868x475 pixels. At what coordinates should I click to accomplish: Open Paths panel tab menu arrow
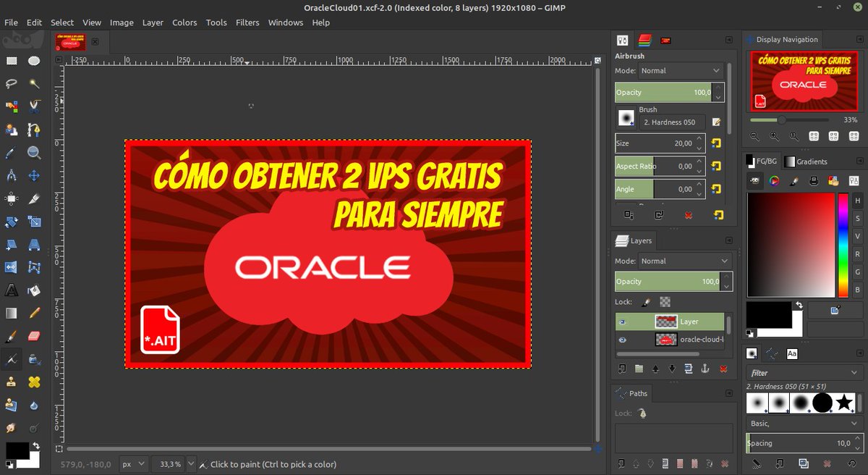728,393
